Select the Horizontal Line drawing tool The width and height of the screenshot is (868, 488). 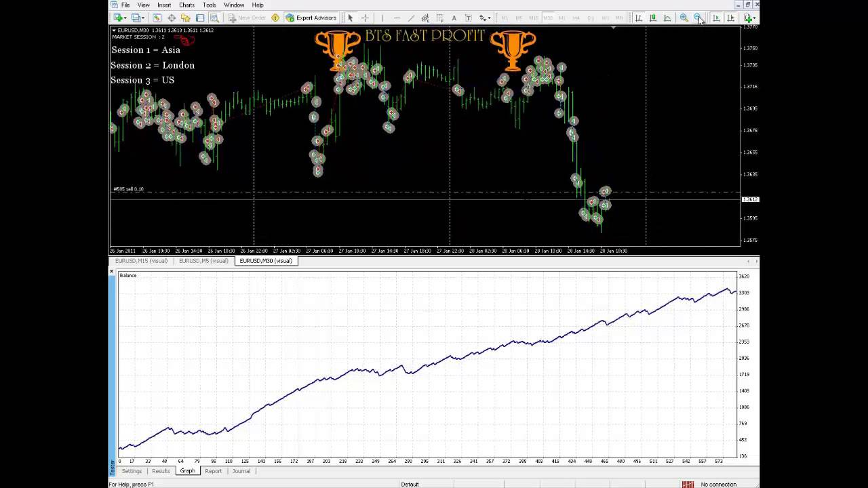[x=397, y=18]
